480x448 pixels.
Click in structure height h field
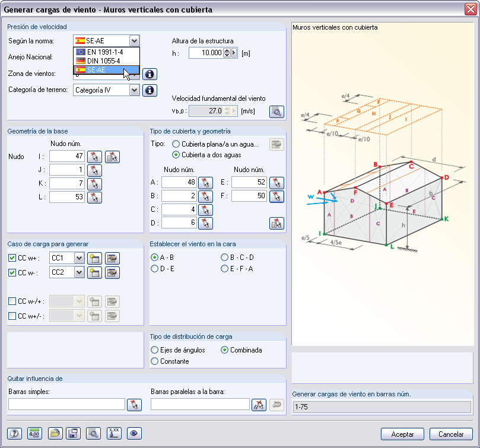[206, 53]
